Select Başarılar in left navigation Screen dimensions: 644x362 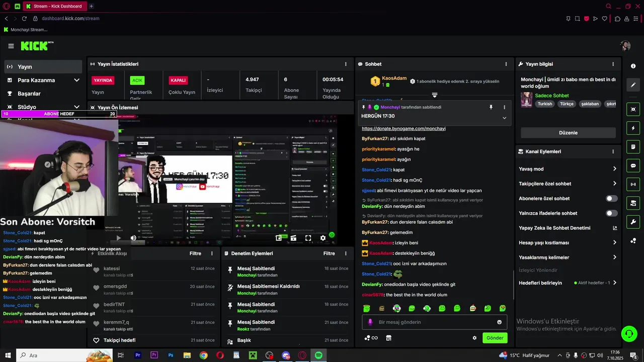point(43,94)
